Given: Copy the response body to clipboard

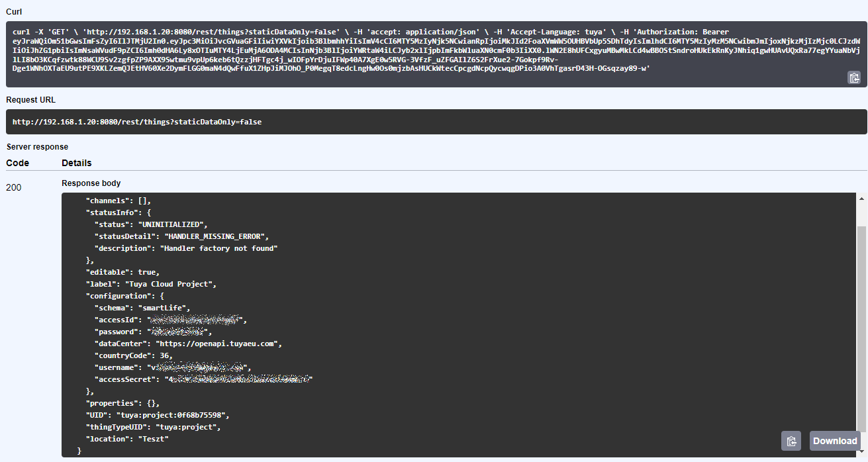Looking at the screenshot, I should click(791, 441).
